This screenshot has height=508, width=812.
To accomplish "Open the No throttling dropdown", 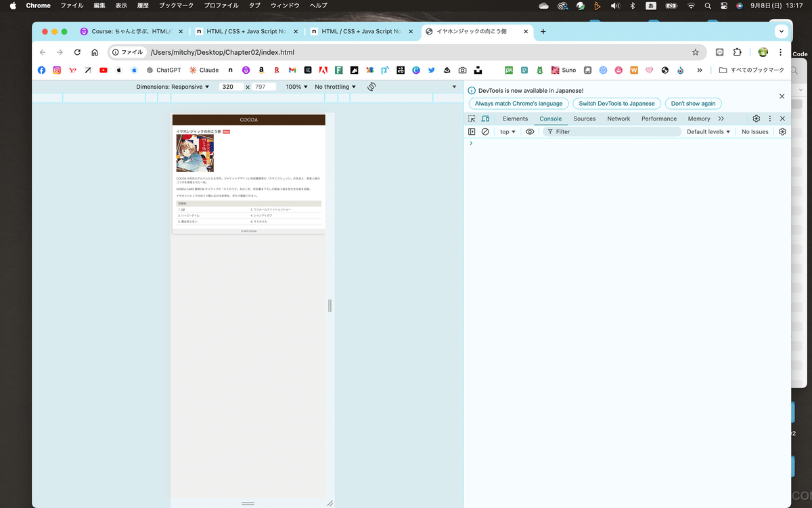I will (335, 87).
